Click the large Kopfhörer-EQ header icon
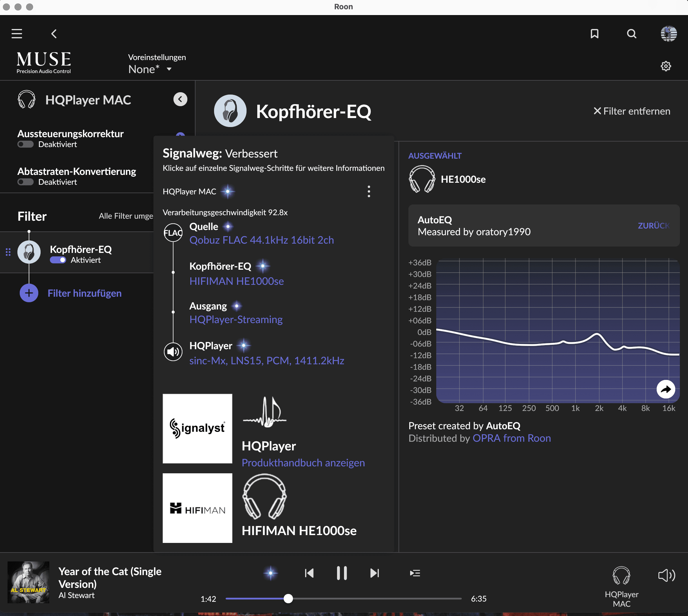This screenshot has width=688, height=616. click(230, 111)
